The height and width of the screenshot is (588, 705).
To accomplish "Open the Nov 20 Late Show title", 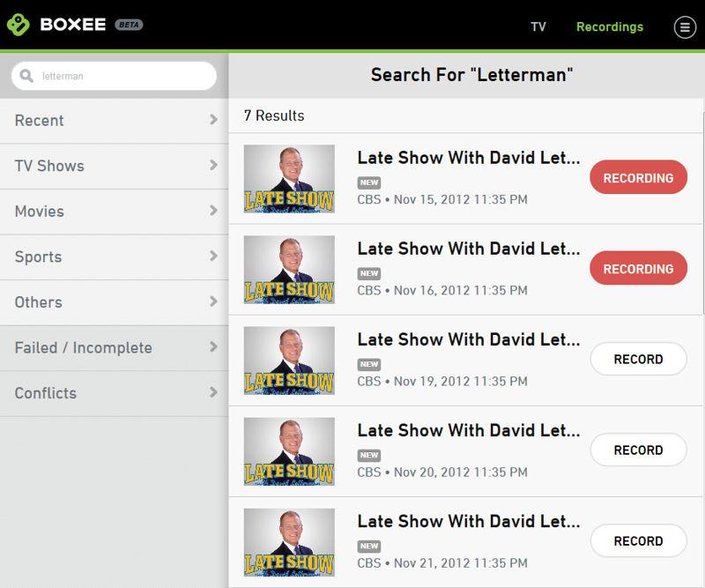I will 469,430.
